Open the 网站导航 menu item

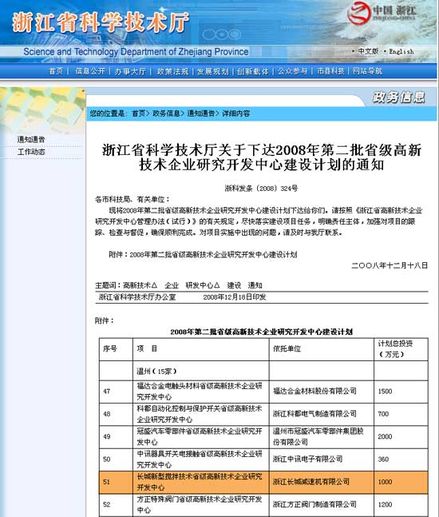coord(367,71)
